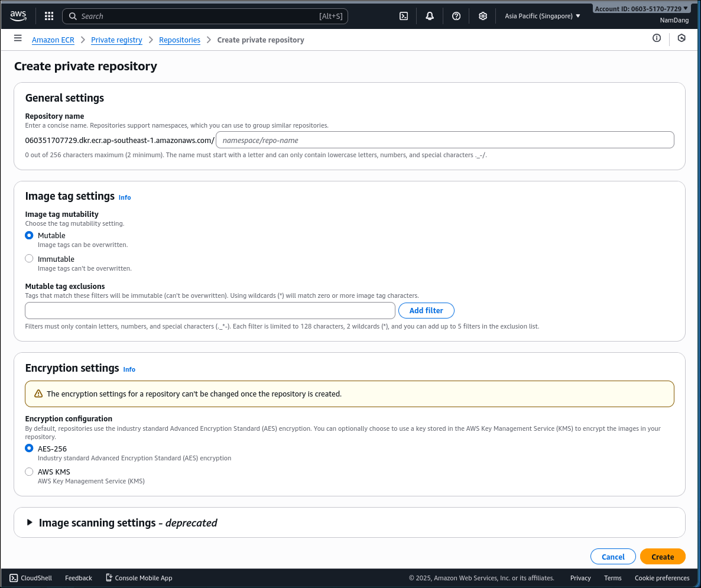Select AWS KMS encryption
The width and height of the screenshot is (701, 588).
click(29, 472)
